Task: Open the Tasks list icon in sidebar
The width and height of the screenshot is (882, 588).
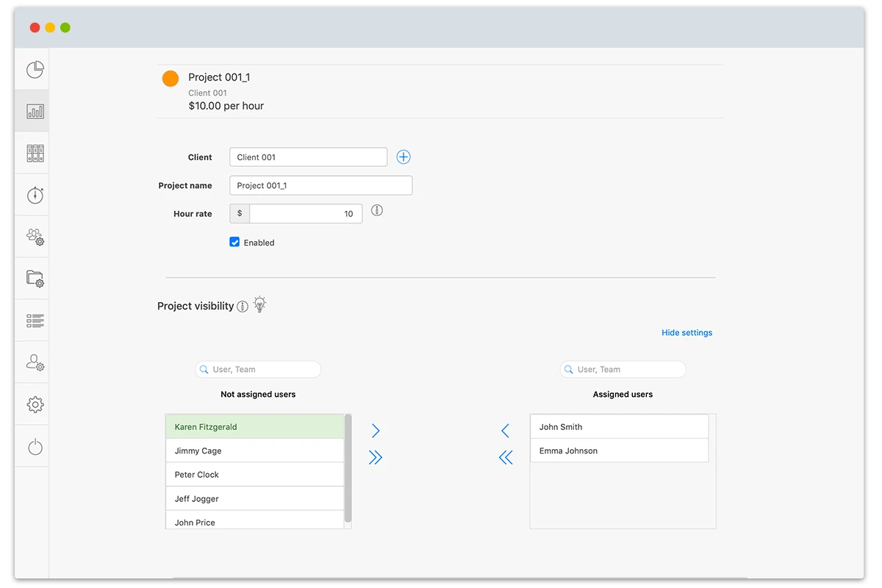Action: [33, 320]
